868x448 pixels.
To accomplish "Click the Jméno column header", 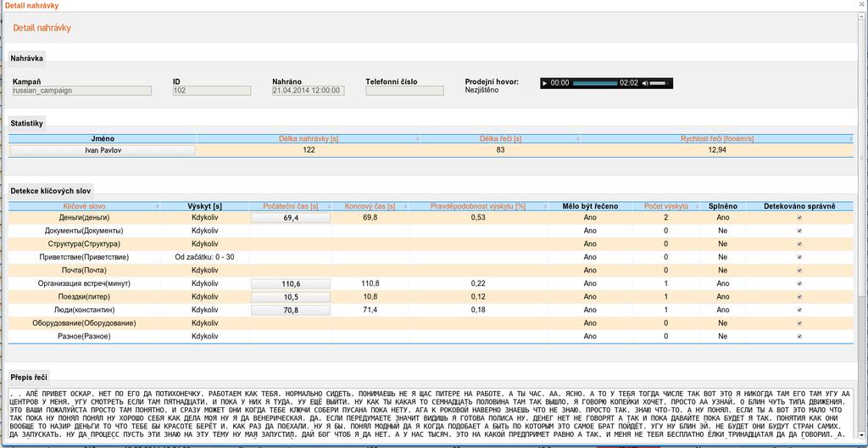I will [103, 138].
